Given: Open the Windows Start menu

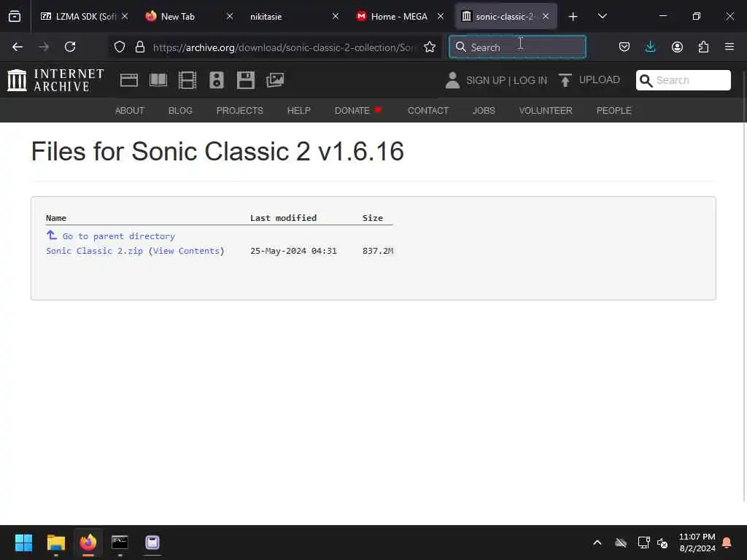Looking at the screenshot, I should coord(23,542).
